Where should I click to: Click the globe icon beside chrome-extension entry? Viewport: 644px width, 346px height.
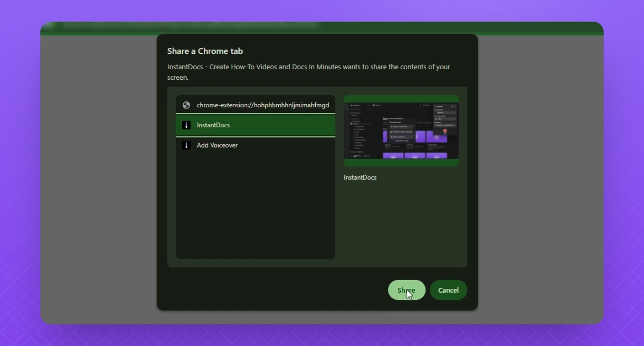click(x=186, y=105)
